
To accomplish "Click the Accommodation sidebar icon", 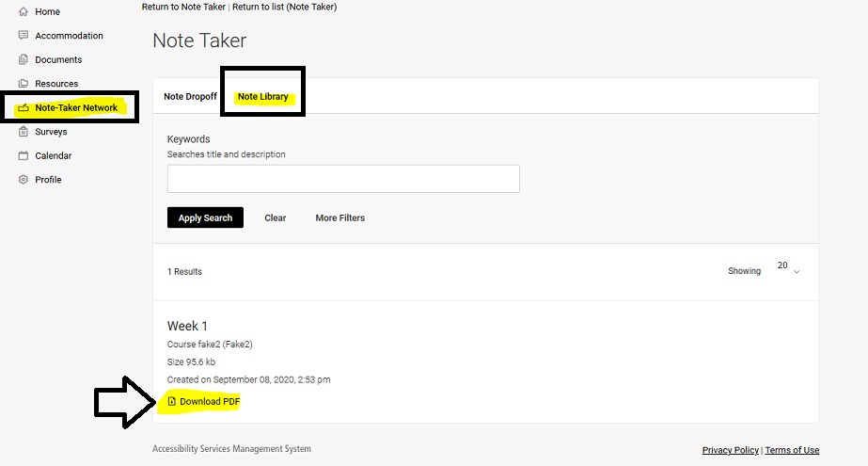I will click(x=24, y=36).
